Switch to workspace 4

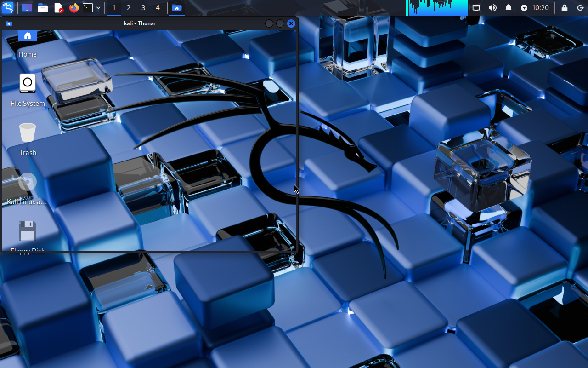[158, 8]
